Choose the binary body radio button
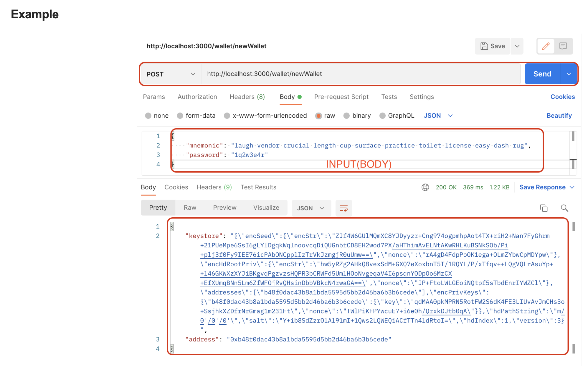588x378 pixels. 347,116
